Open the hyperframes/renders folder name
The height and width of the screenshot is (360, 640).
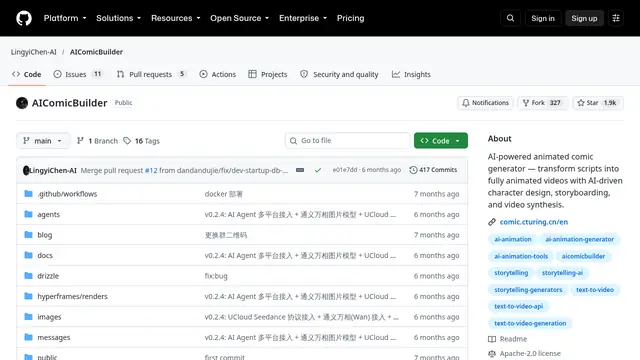(x=72, y=296)
